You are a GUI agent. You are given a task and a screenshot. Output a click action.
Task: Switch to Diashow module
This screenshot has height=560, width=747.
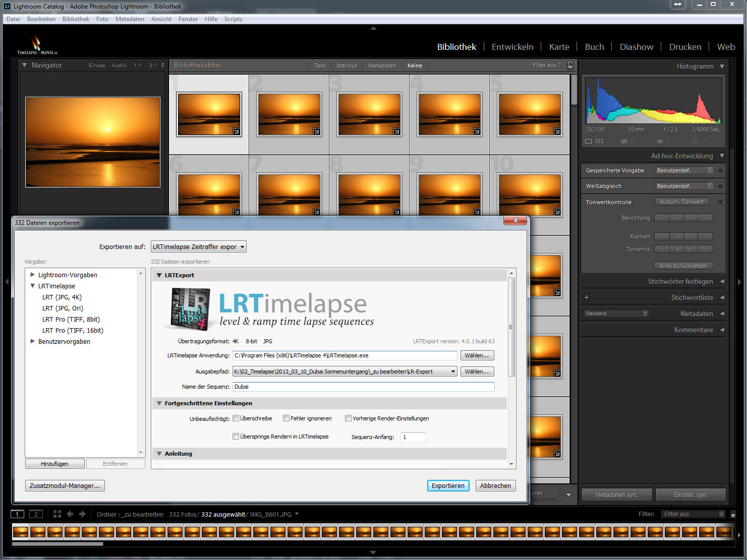click(637, 47)
